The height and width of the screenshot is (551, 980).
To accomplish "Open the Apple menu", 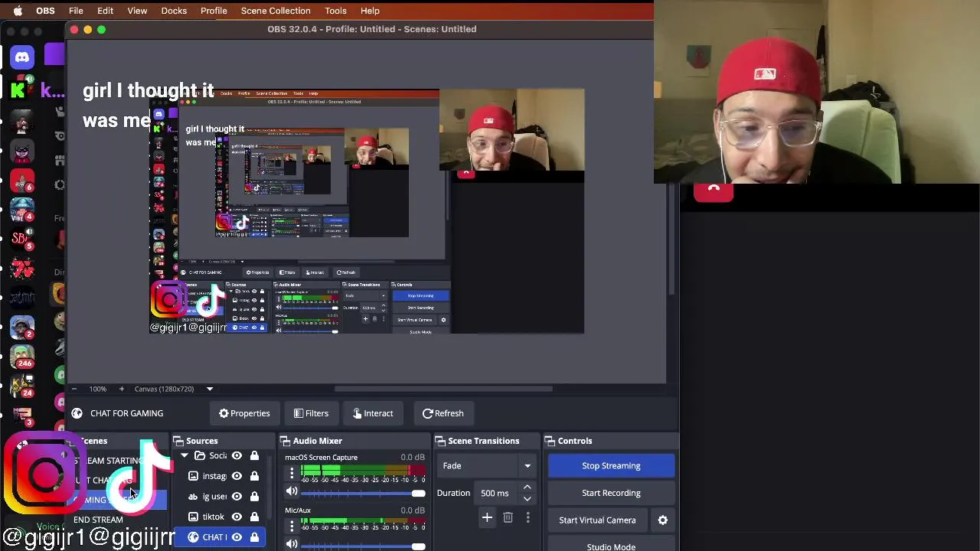I will click(x=18, y=11).
